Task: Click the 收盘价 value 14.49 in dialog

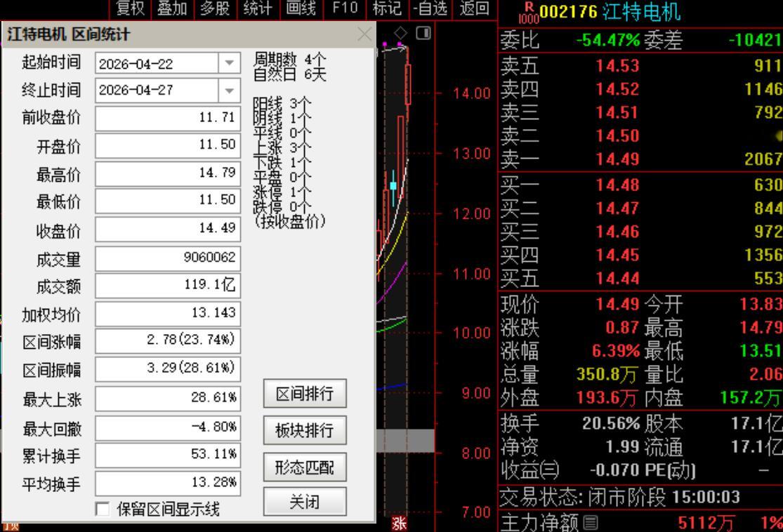Action: (x=168, y=228)
